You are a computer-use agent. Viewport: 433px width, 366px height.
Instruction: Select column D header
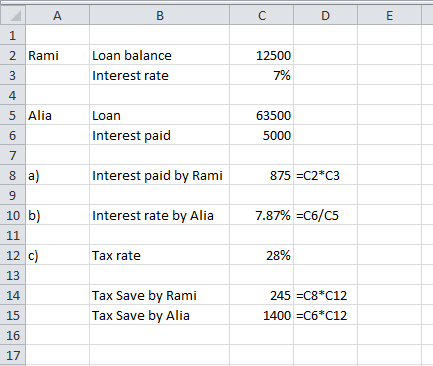(325, 16)
